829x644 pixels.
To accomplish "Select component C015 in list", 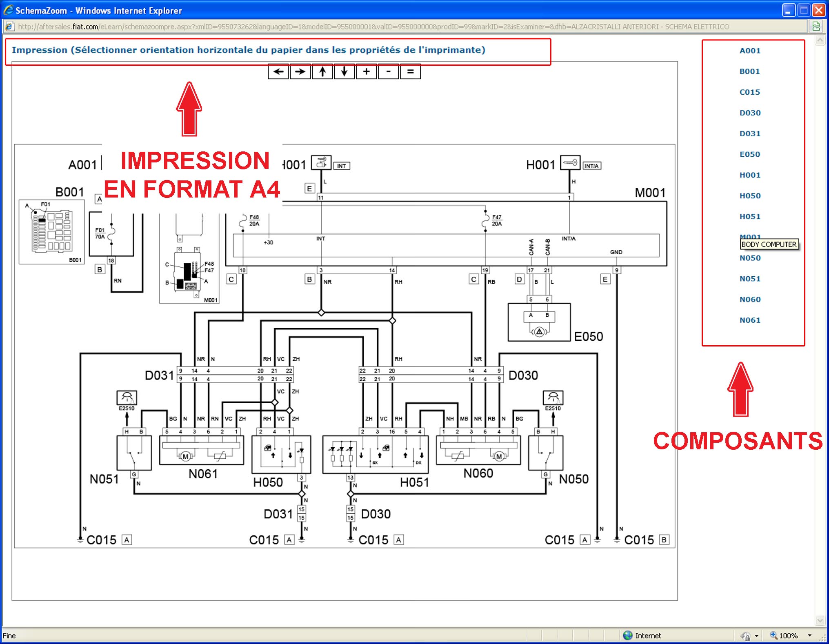I will 750,92.
